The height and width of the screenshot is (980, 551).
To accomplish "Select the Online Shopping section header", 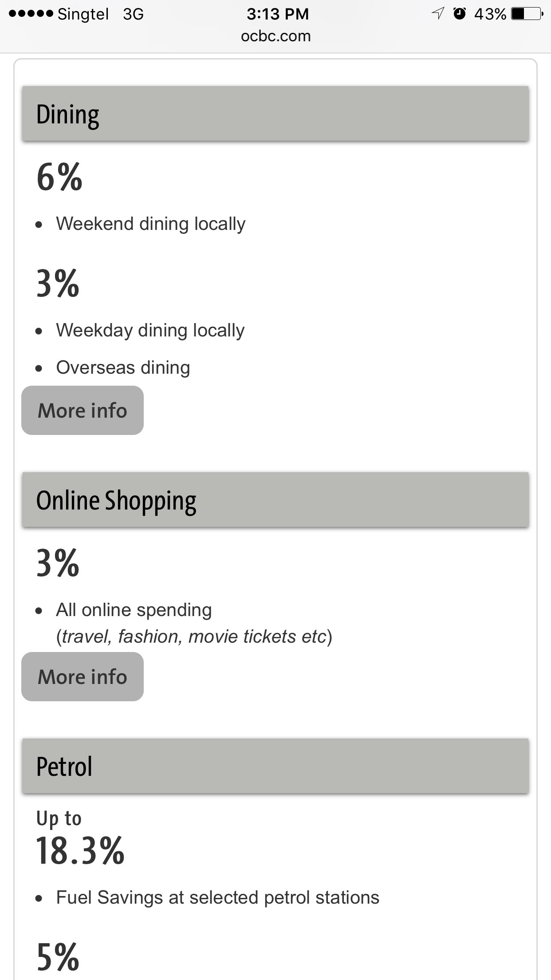I will coord(275,500).
